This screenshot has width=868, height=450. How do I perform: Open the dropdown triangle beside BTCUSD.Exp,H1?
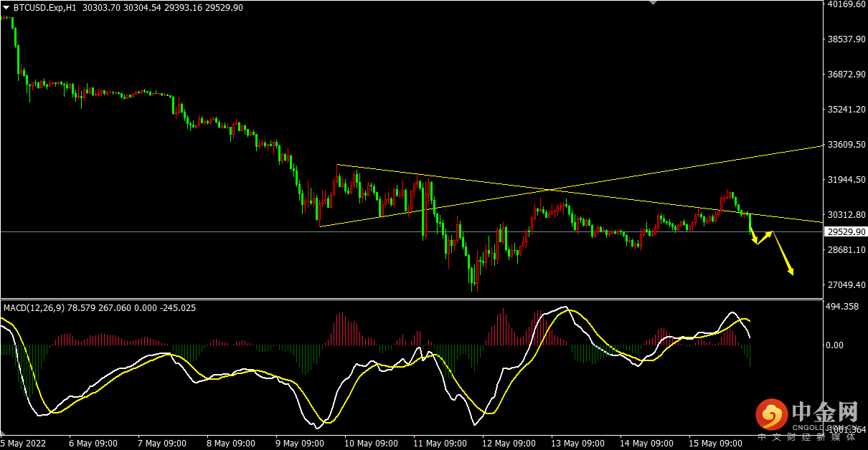click(6, 7)
